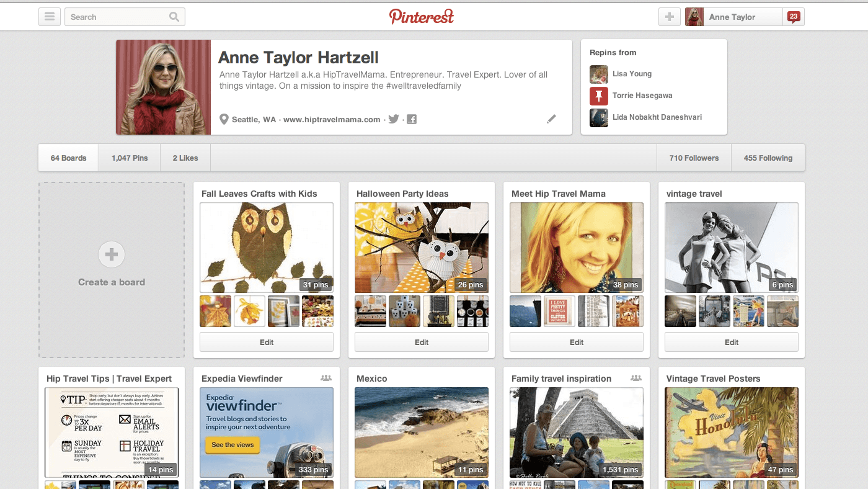Edit the Halloween Party Ideas board

422,342
